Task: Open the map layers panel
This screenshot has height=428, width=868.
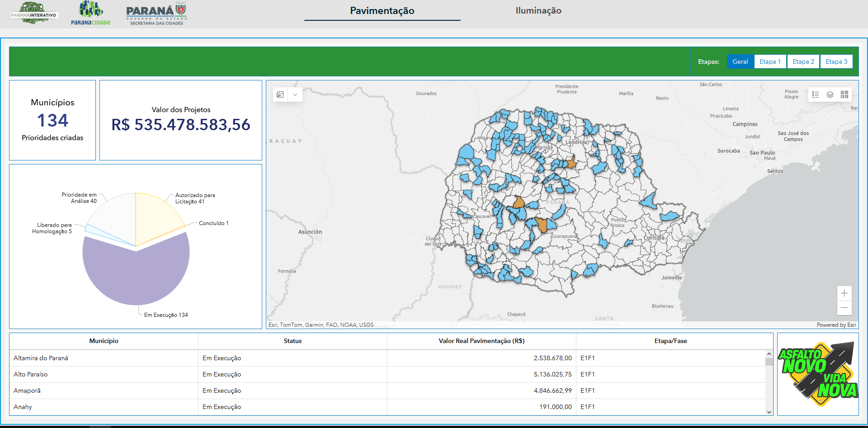Action: (x=830, y=94)
